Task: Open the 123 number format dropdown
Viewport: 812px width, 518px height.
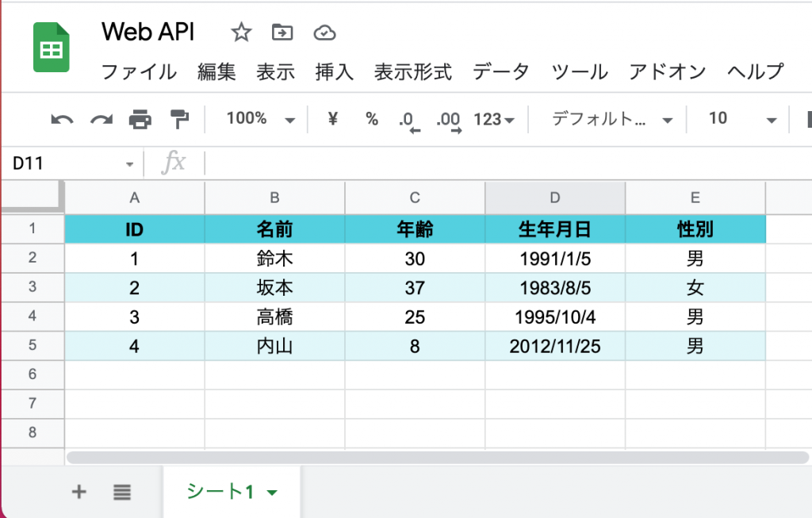Action: 494,120
